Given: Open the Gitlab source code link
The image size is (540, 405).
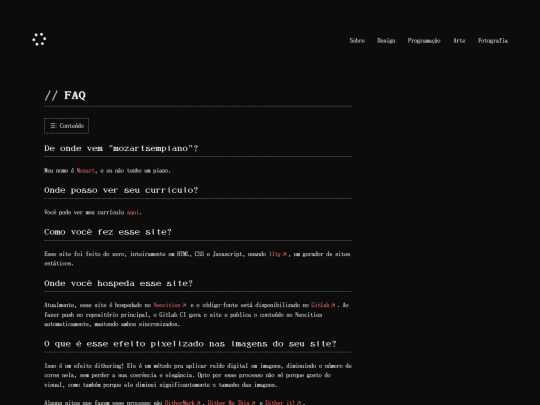Looking at the screenshot, I should (x=323, y=305).
